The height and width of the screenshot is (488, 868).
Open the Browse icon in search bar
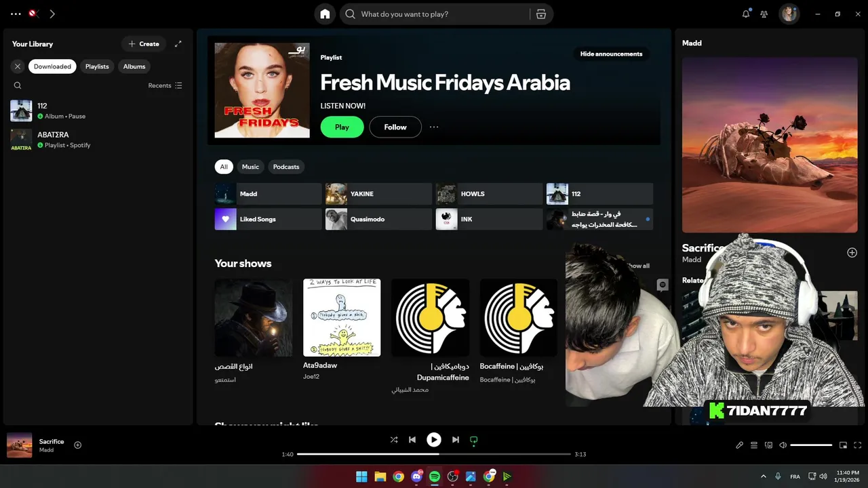click(540, 14)
